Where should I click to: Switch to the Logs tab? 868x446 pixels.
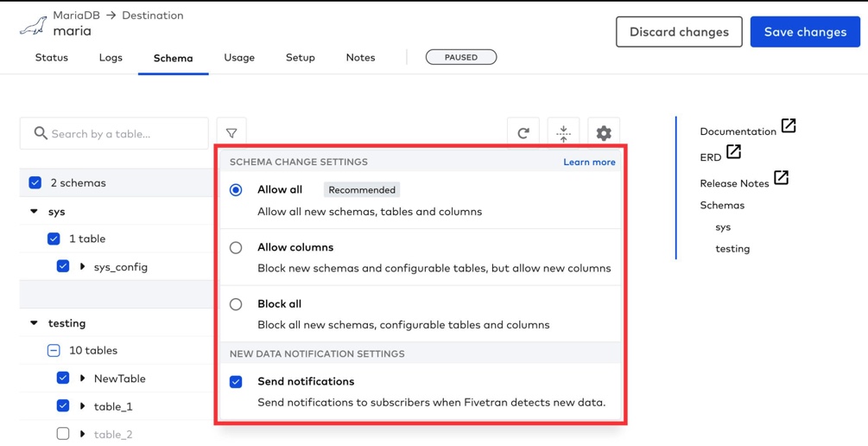(x=111, y=58)
